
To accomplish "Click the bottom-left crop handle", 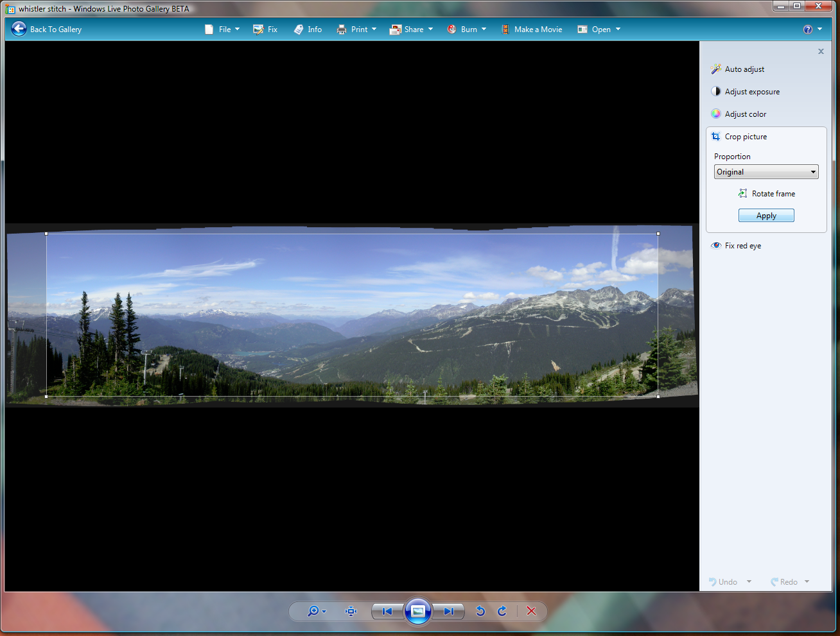I will coord(46,396).
